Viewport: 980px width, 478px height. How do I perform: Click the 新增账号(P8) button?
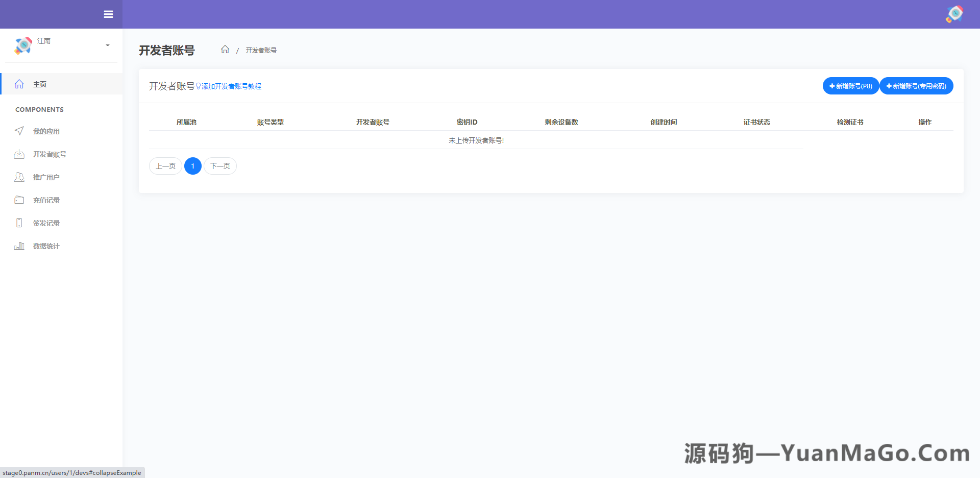[850, 86]
